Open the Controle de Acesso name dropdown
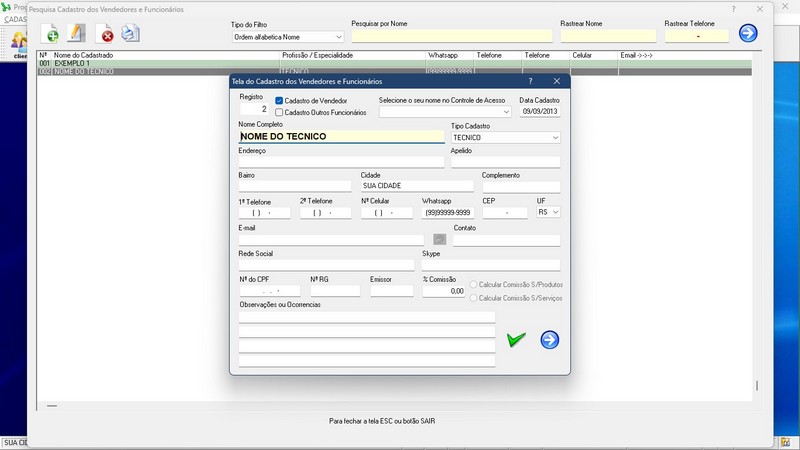800x450 pixels. (x=444, y=111)
